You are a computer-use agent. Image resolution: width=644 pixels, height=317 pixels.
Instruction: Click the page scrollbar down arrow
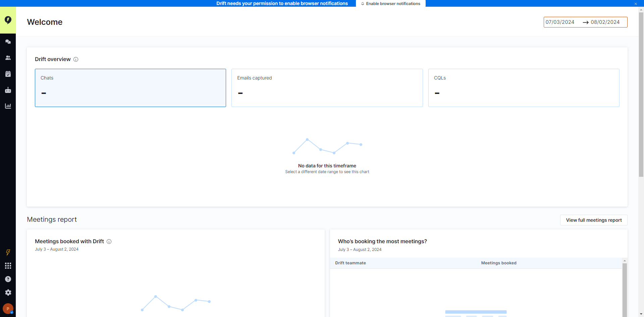pos(641,314)
